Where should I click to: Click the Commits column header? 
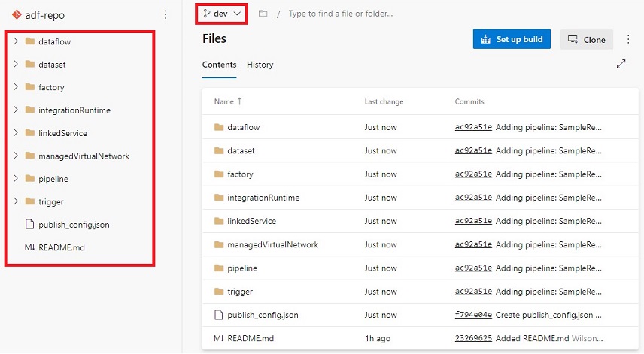469,101
